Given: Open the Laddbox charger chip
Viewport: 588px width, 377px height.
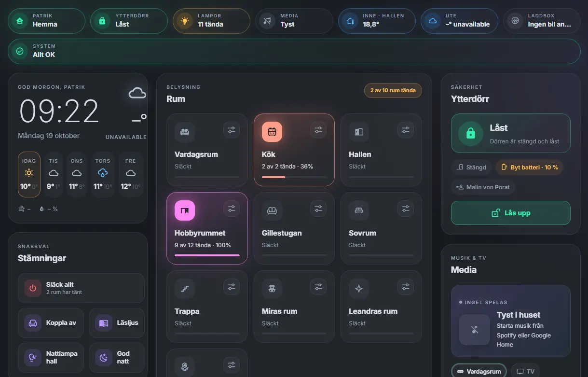Looking at the screenshot, I should pyautogui.click(x=542, y=21).
